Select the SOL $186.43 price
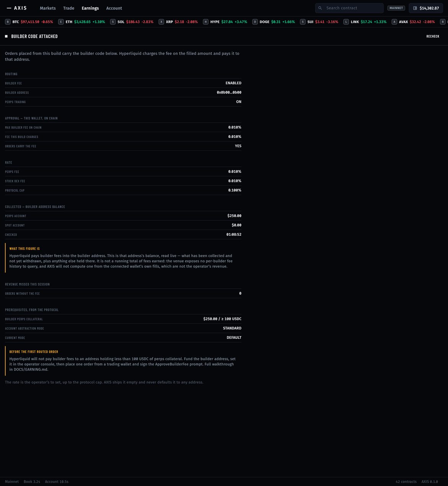 pyautogui.click(x=133, y=22)
